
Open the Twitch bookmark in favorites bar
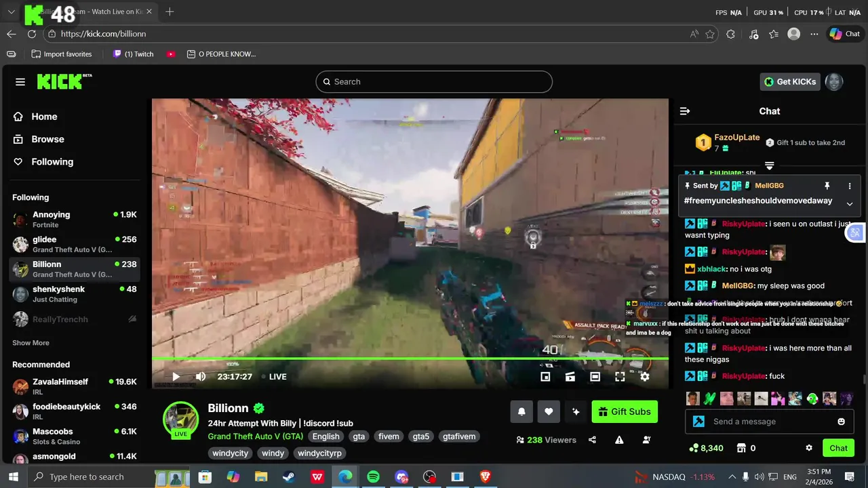click(x=134, y=54)
